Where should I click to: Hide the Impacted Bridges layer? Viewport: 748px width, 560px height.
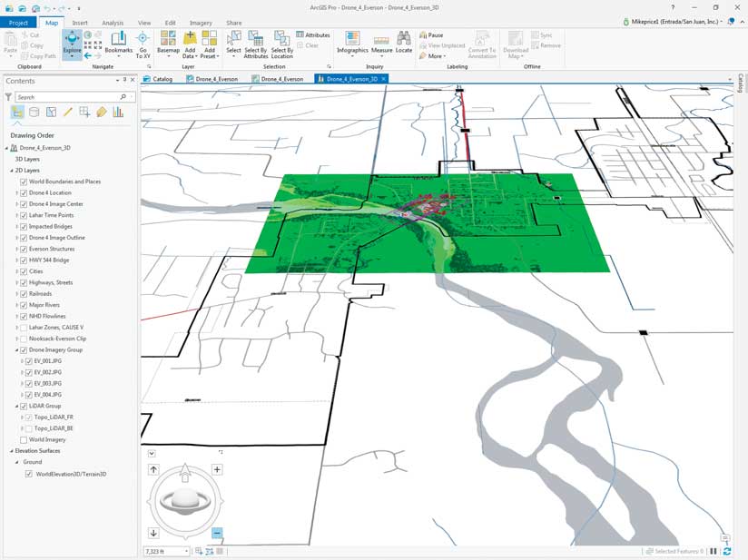click(24, 227)
